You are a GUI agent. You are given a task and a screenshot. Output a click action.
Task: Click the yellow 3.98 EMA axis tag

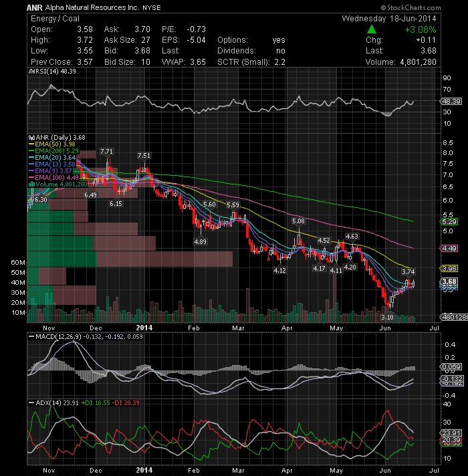(449, 269)
